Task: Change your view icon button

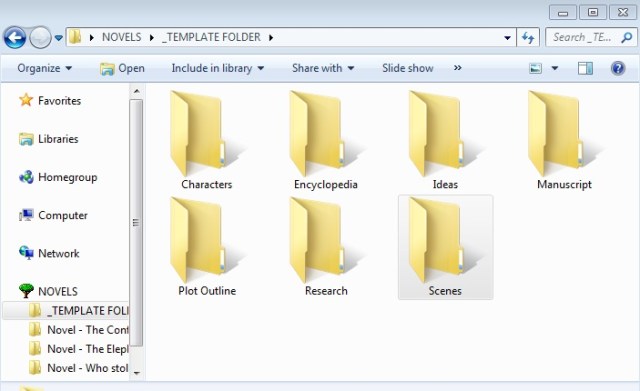Action: pos(536,68)
